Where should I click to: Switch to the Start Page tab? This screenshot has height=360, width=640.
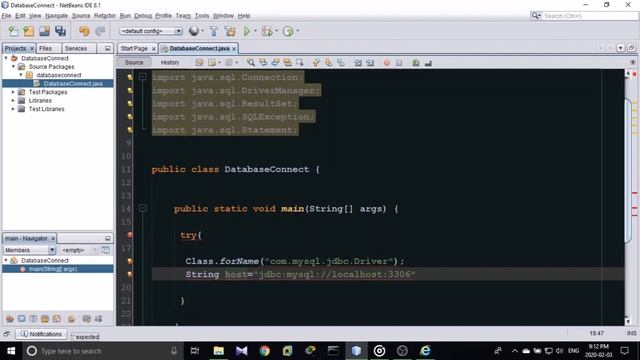[x=134, y=48]
